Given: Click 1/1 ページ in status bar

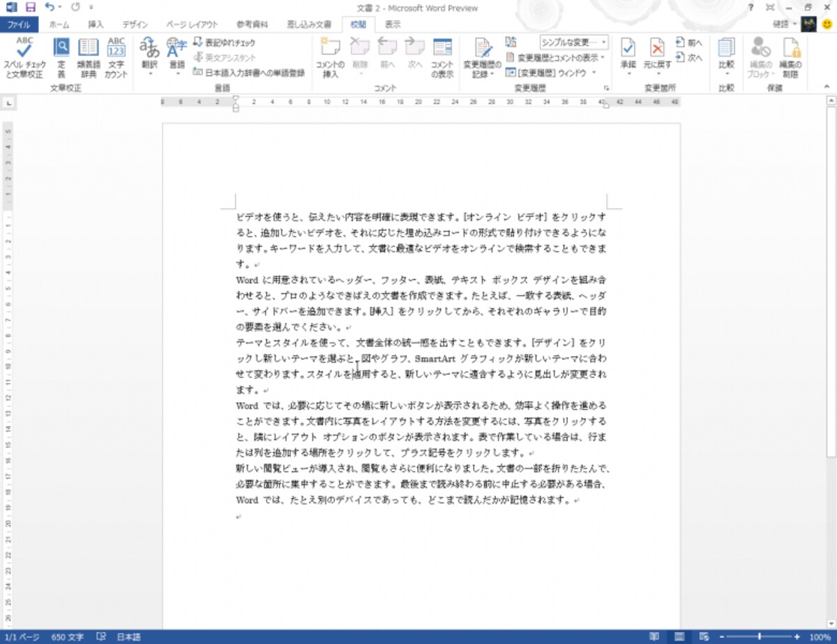Looking at the screenshot, I should click(x=22, y=637).
